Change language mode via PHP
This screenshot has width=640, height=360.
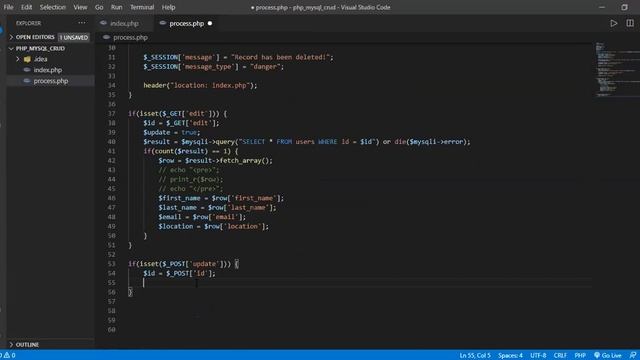580,355
